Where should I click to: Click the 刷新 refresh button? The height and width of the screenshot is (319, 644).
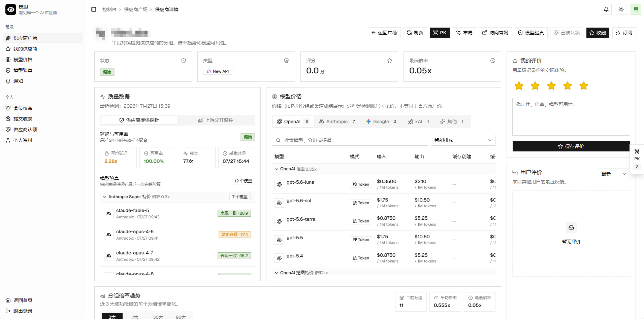pos(415,33)
